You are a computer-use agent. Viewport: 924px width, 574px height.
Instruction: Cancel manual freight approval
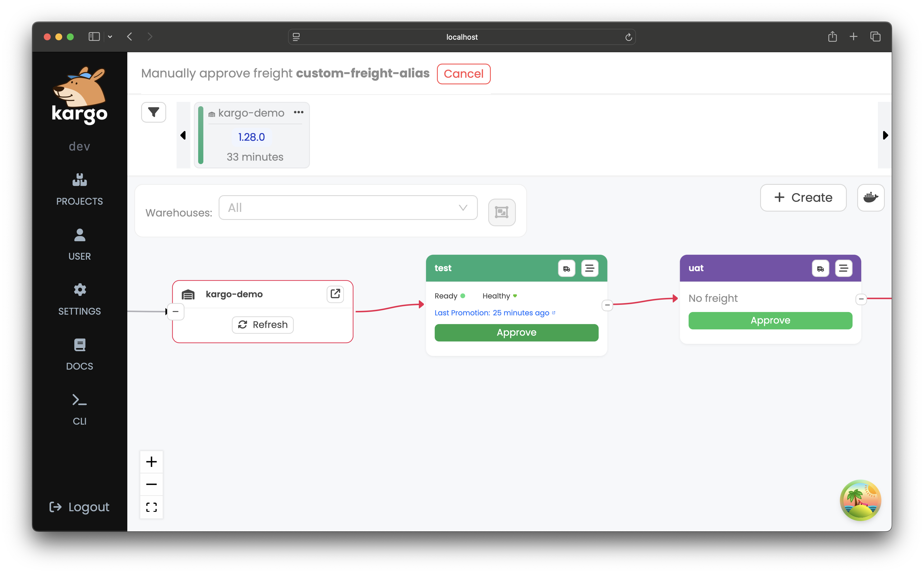point(463,74)
